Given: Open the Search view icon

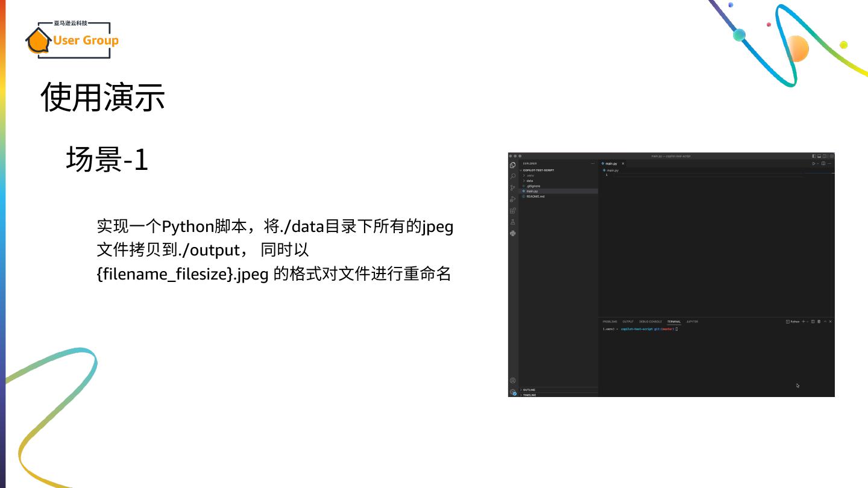Looking at the screenshot, I should 512,177.
